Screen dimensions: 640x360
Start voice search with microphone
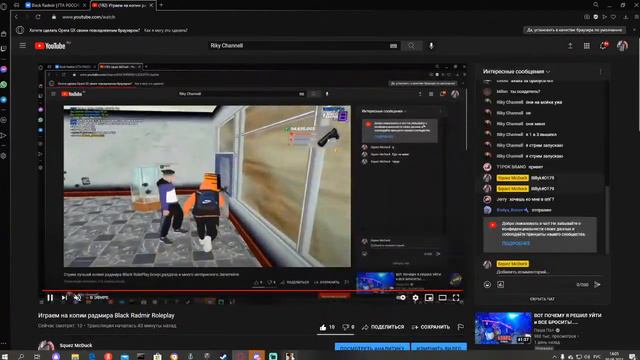[431, 46]
